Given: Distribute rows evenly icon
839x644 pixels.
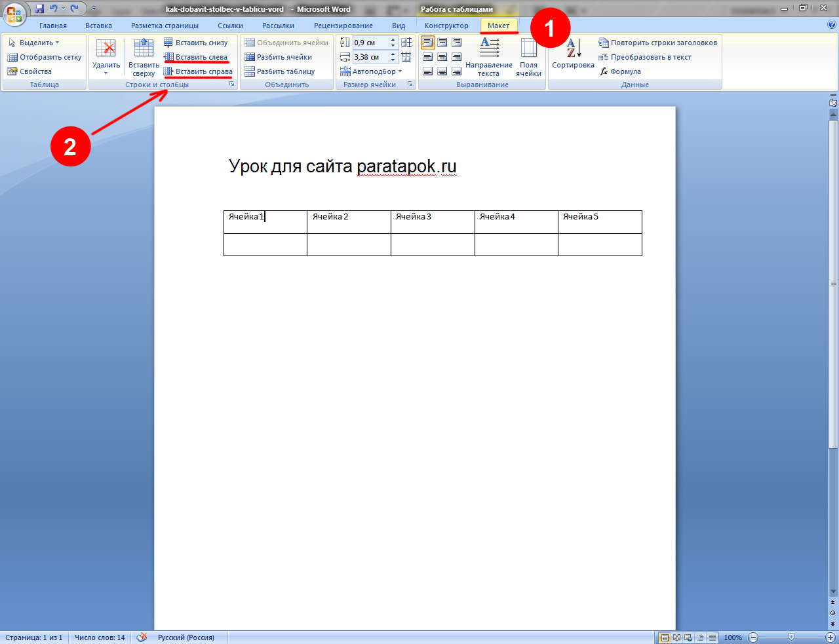Looking at the screenshot, I should 406,43.
